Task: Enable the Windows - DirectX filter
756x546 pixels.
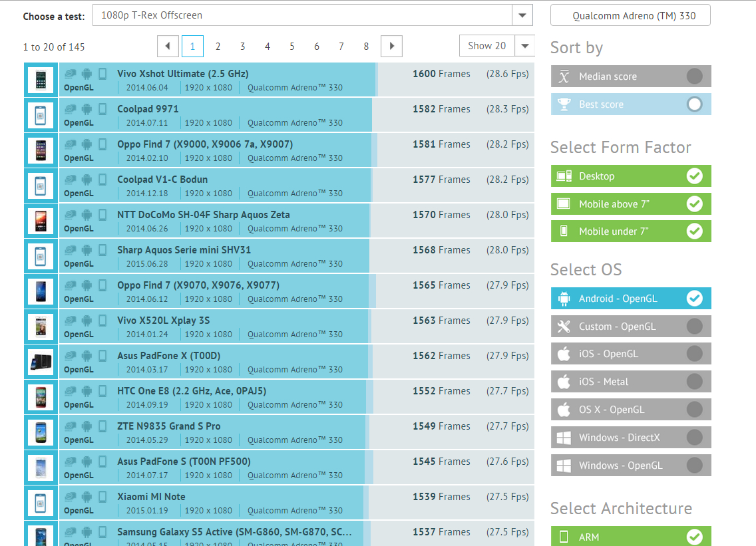Action: point(631,438)
